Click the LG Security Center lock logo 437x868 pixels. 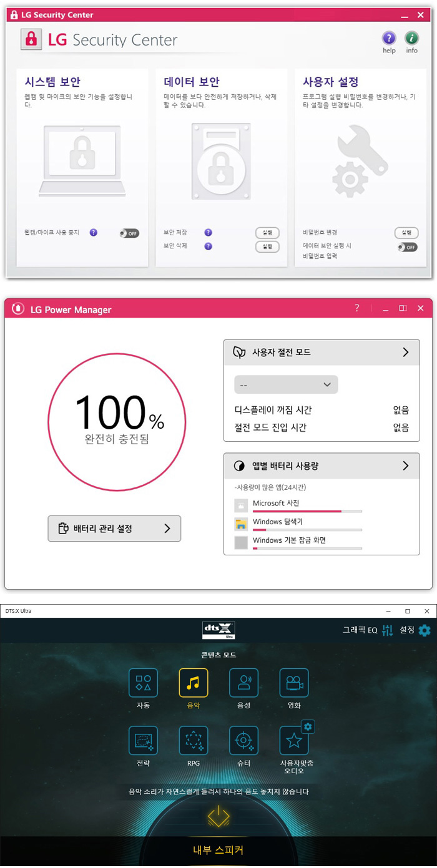coord(30,40)
